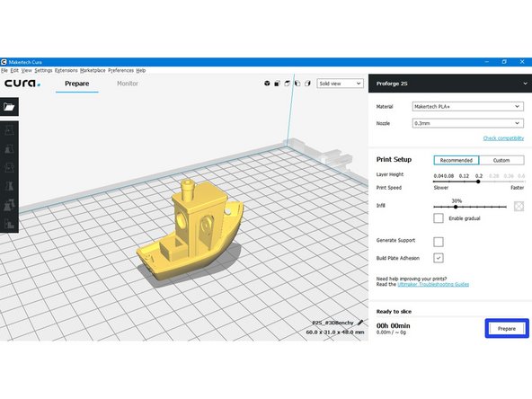The height and width of the screenshot is (399, 532).
Task: Select the Mirror tool in left toolbar
Action: (9, 186)
